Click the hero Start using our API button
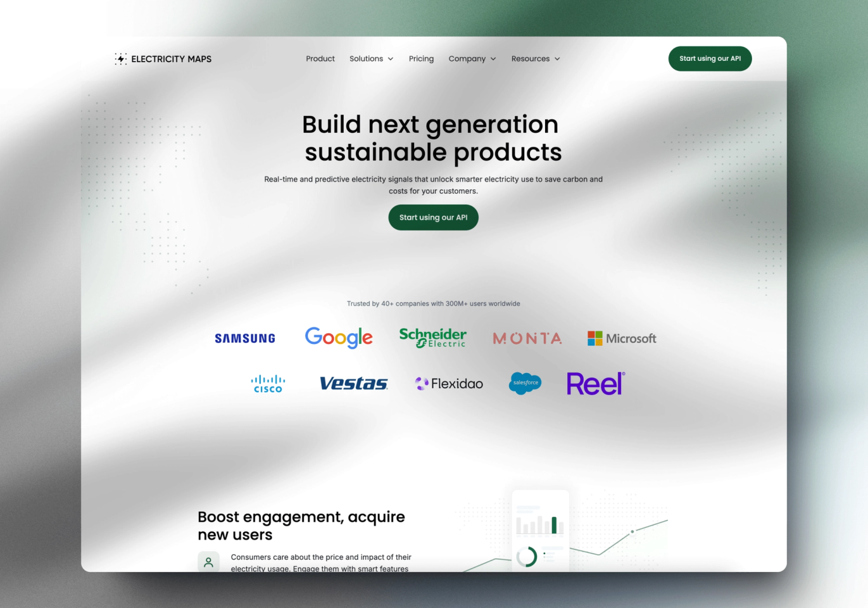 pyautogui.click(x=433, y=217)
